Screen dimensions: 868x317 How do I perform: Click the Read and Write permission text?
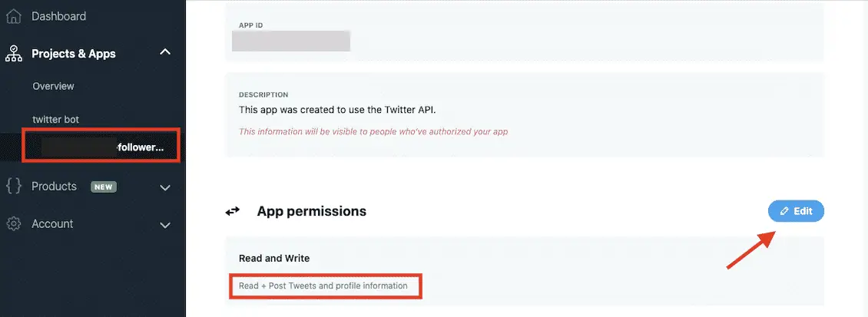click(274, 259)
